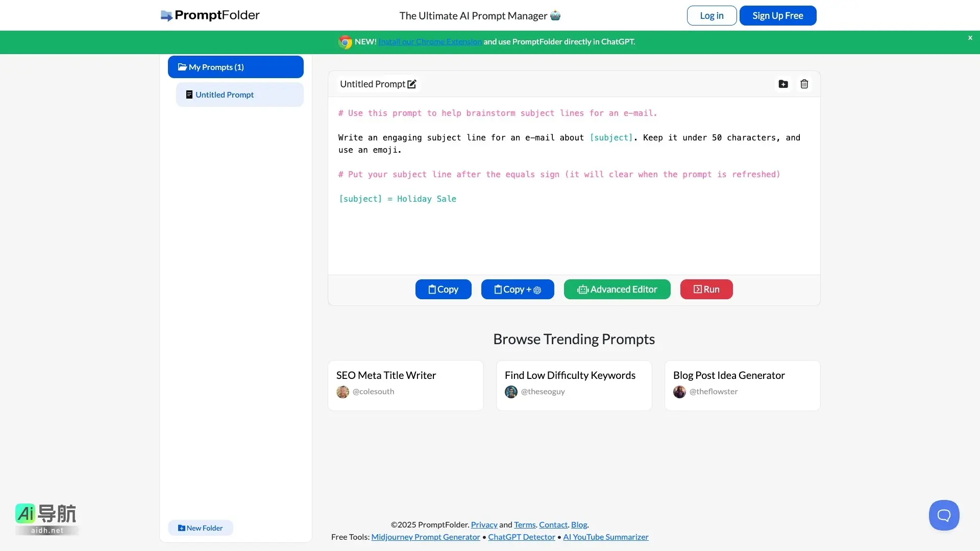980x551 pixels.
Task: Open the ChatGPT Detector tool link
Action: click(x=521, y=537)
